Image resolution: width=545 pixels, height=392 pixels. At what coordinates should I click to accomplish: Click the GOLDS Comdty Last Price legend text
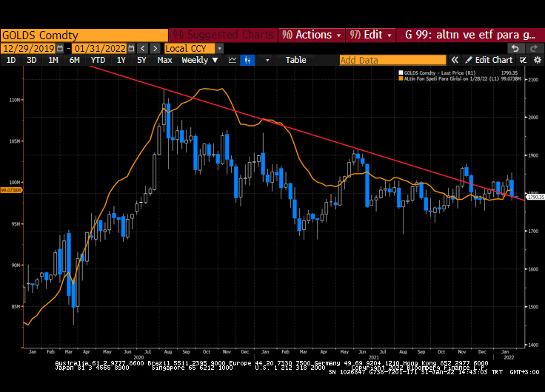[x=439, y=73]
